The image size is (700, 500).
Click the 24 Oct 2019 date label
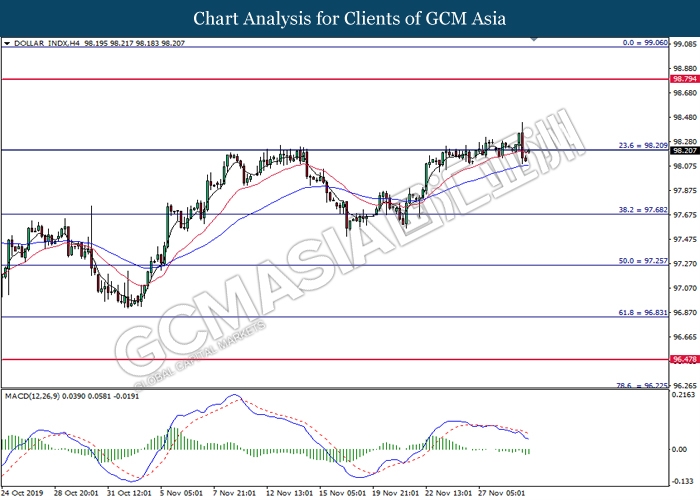[22, 492]
